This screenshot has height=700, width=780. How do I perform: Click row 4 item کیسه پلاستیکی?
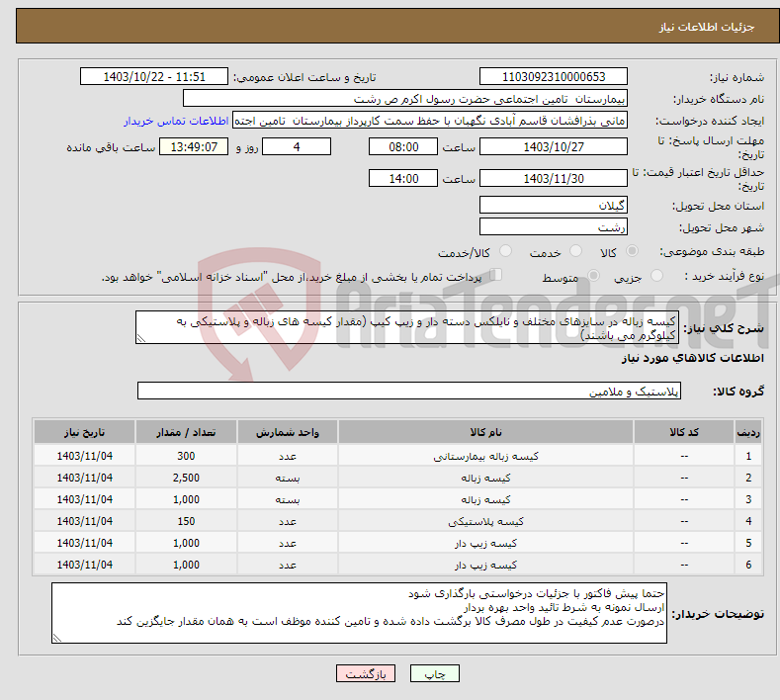click(485, 522)
